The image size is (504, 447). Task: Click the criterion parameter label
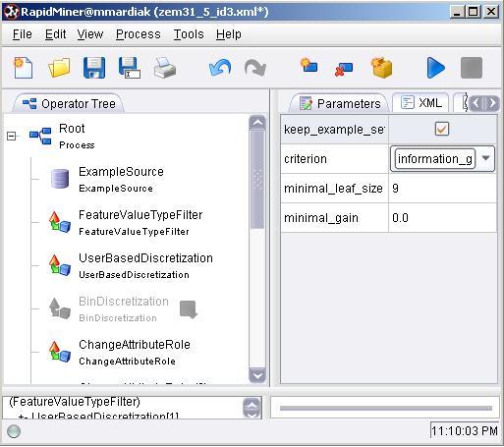click(306, 159)
